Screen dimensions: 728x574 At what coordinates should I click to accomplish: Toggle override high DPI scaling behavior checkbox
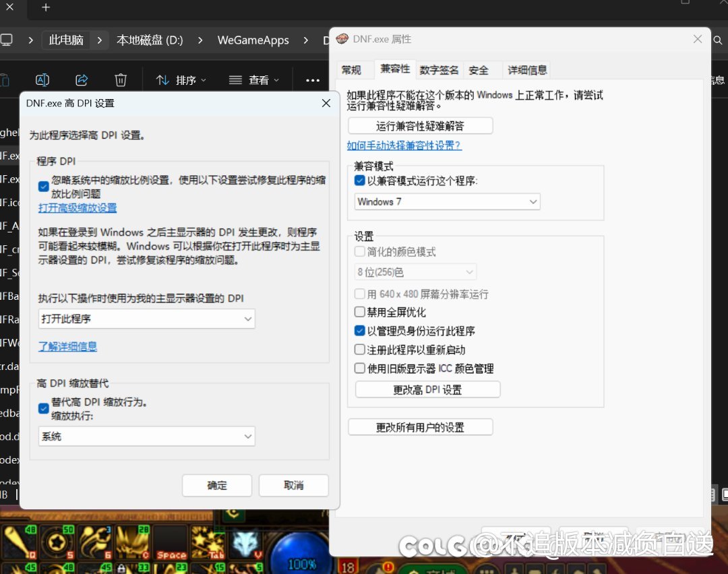(x=44, y=408)
